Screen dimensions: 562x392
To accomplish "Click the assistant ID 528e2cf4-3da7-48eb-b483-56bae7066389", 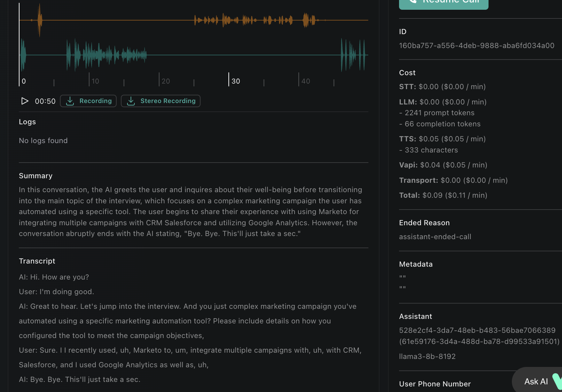I will 477,330.
